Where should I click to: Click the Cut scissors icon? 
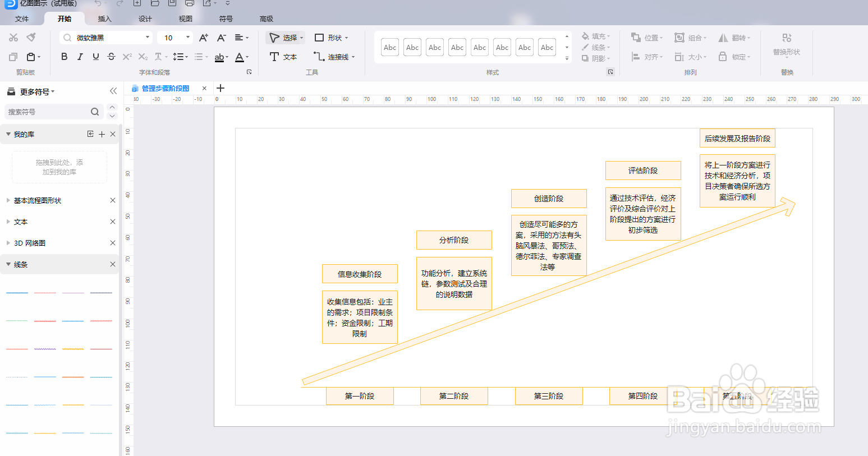click(x=13, y=38)
